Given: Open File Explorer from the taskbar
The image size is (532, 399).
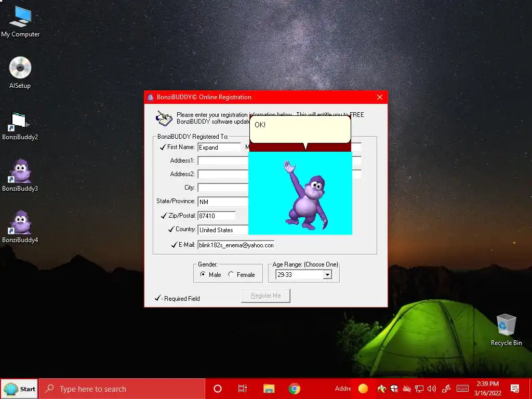Looking at the screenshot, I should [269, 389].
